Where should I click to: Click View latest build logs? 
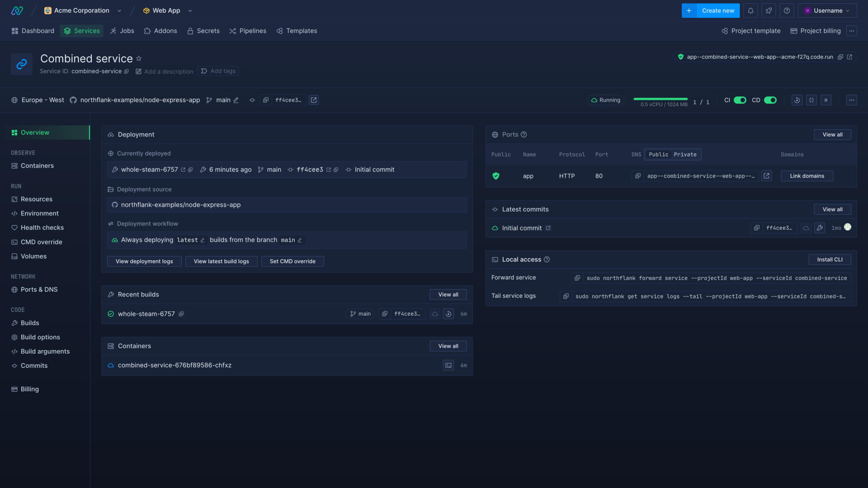(x=222, y=261)
